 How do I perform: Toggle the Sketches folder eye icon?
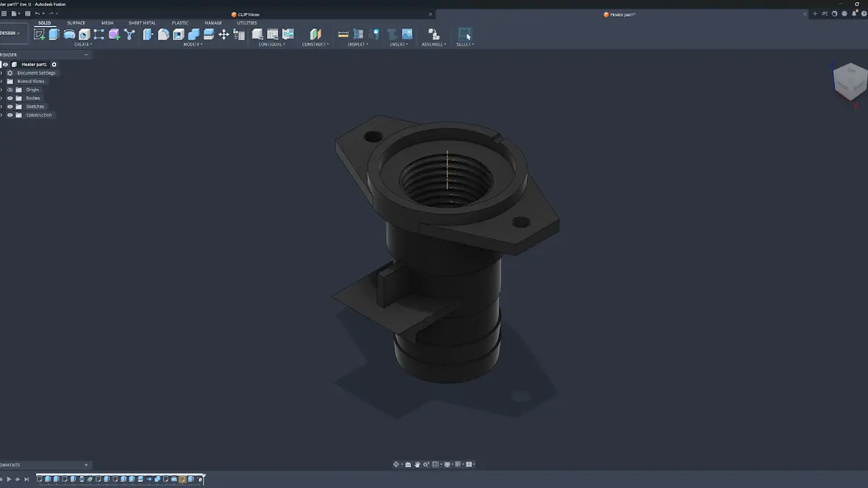click(10, 106)
